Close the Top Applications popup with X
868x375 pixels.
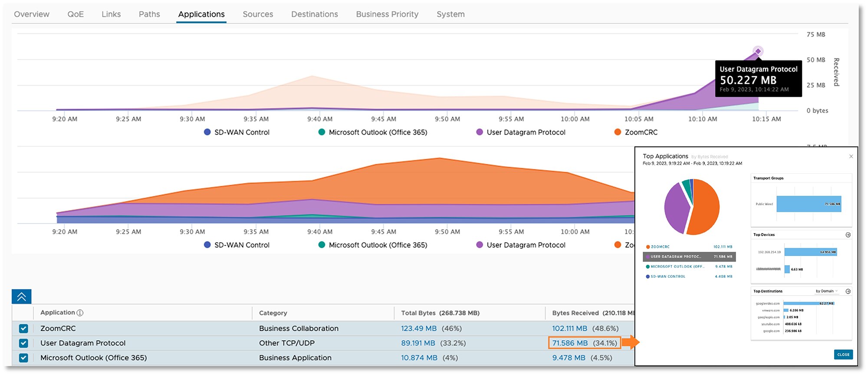tap(851, 156)
